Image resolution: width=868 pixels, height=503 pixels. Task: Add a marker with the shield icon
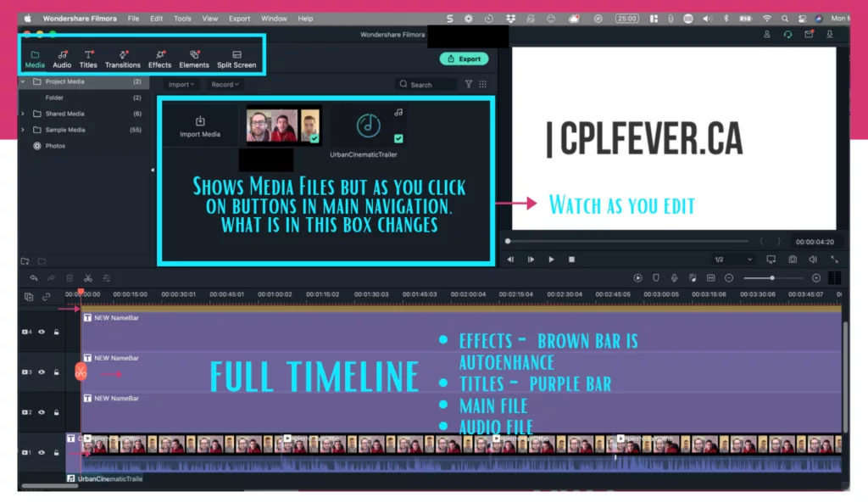coord(656,278)
